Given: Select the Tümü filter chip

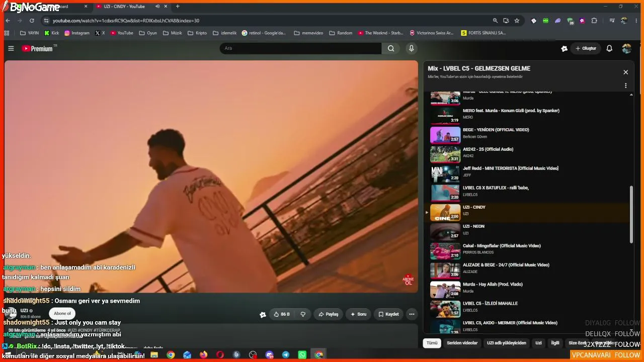Looking at the screenshot, I should coord(432,343).
